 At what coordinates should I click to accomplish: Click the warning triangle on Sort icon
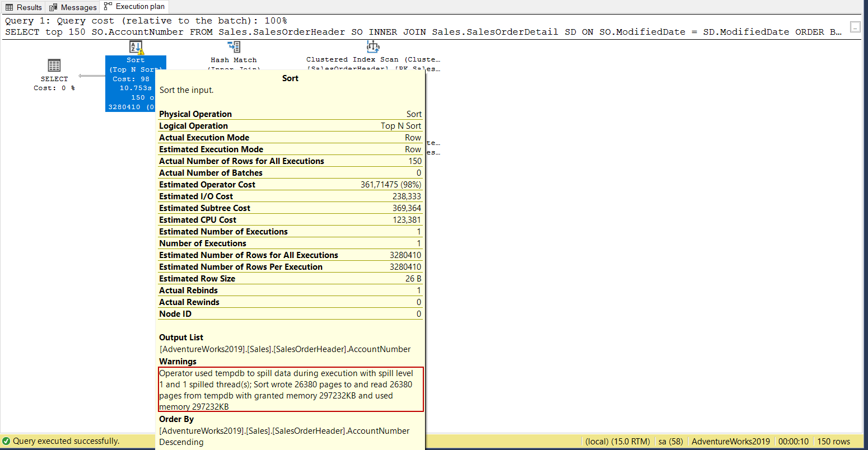click(141, 51)
